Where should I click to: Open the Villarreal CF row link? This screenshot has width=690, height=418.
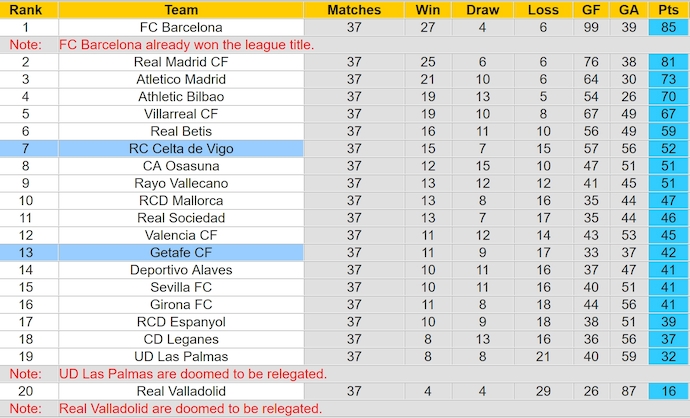tap(181, 114)
